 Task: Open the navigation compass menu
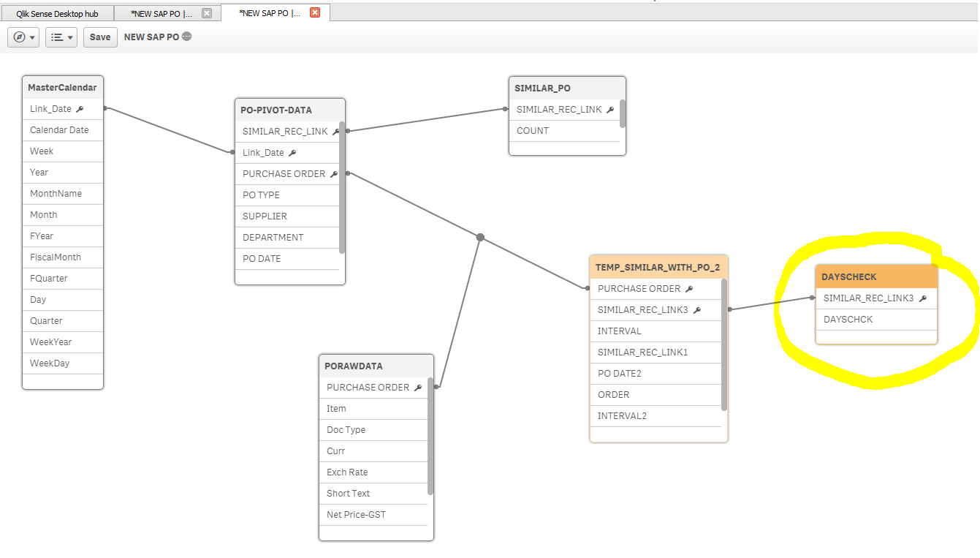pos(23,37)
